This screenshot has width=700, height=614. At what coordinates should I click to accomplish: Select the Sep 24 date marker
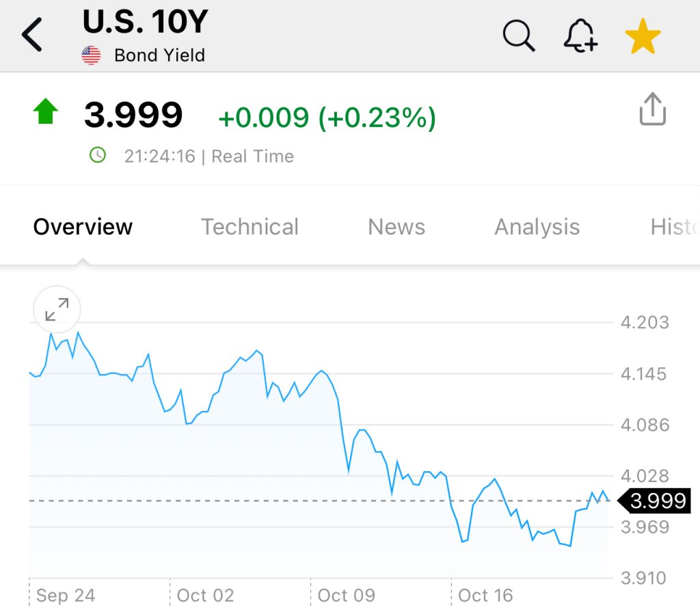point(65,596)
